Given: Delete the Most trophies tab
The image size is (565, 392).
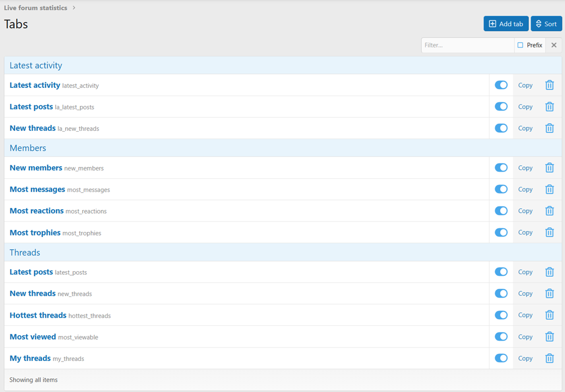Looking at the screenshot, I should (549, 232).
